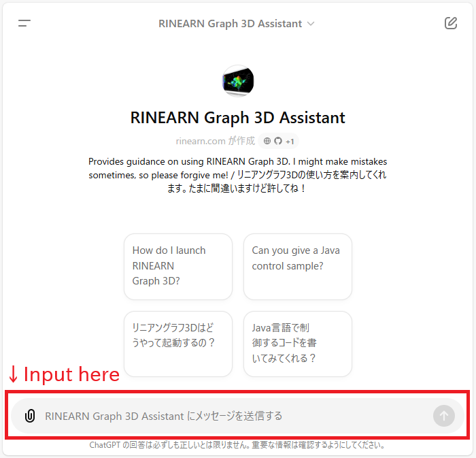Open the sidebar menu icon
476x458 pixels.
pos(24,23)
